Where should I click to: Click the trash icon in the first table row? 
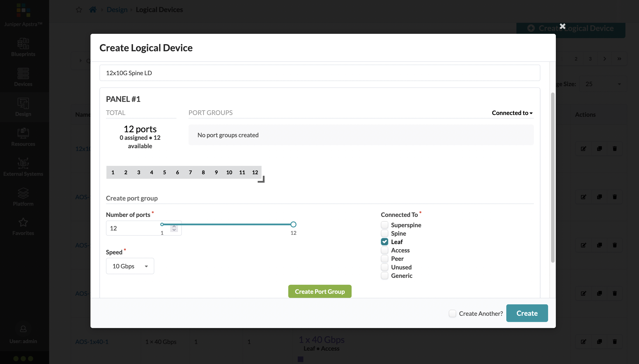(615, 148)
